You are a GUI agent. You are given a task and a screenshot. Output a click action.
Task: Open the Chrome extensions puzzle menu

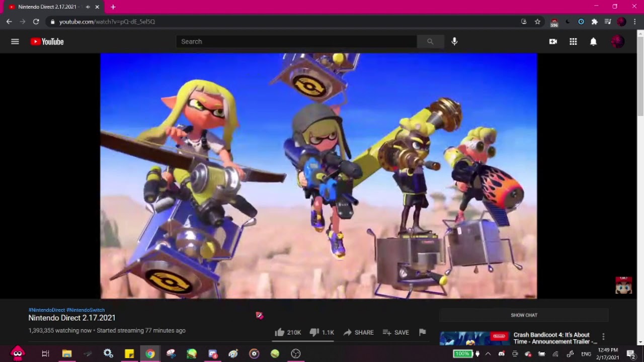point(594,22)
